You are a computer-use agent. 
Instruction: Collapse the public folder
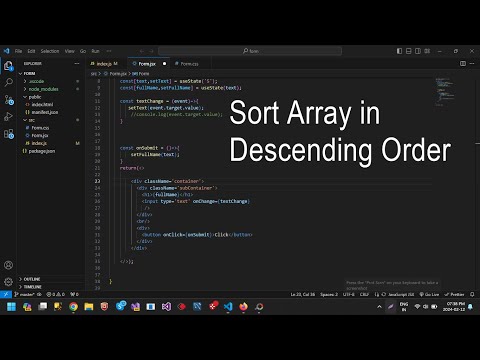point(35,97)
